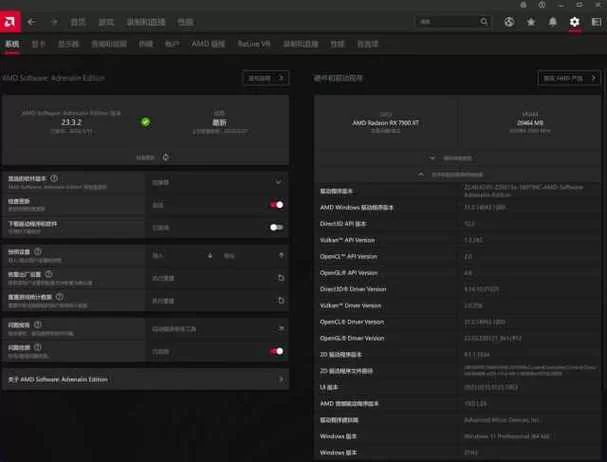
Task: Collapse software and driver details section
Action: click(421, 174)
